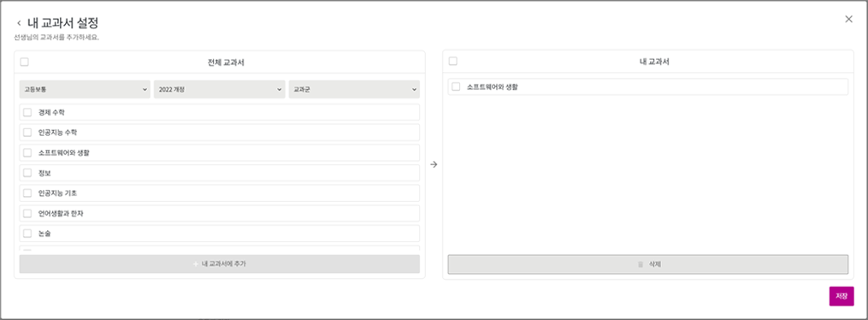This screenshot has width=868, height=320.
Task: Toggle the select-all checkbox in 내 교과서
Action: [x=453, y=62]
